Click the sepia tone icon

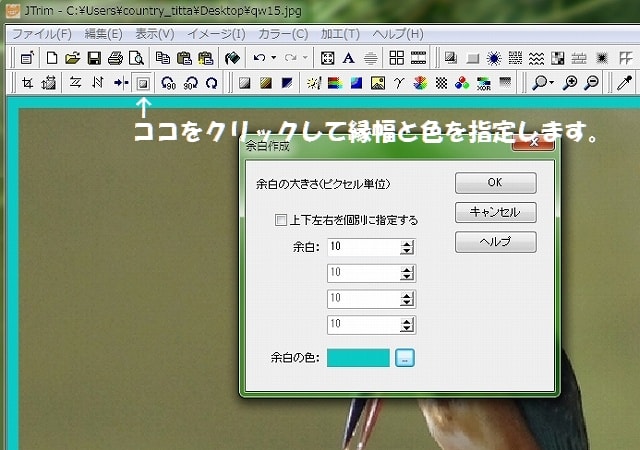(x=266, y=83)
